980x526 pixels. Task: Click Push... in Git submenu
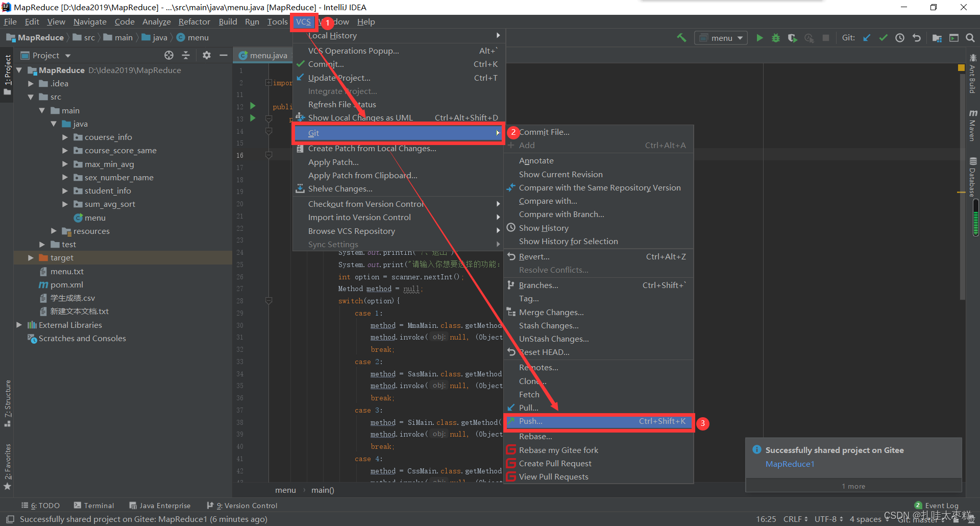tap(599, 421)
